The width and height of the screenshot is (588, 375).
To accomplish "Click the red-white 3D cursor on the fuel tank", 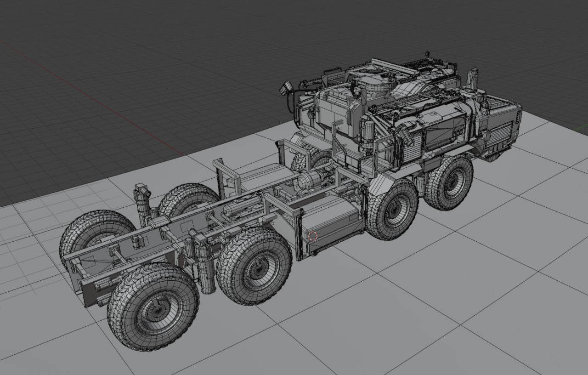I will click(x=312, y=236).
